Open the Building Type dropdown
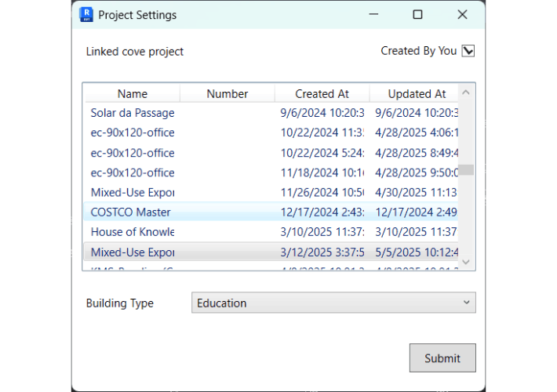This screenshot has height=392, width=557. (333, 303)
